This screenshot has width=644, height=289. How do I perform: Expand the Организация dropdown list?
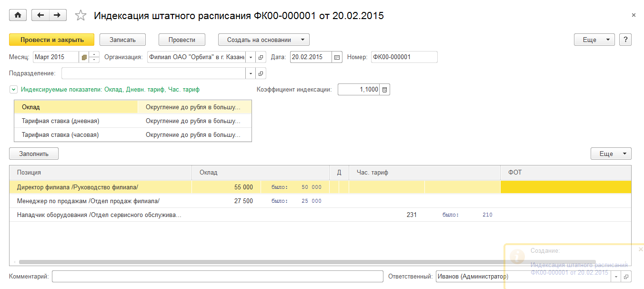(x=251, y=57)
